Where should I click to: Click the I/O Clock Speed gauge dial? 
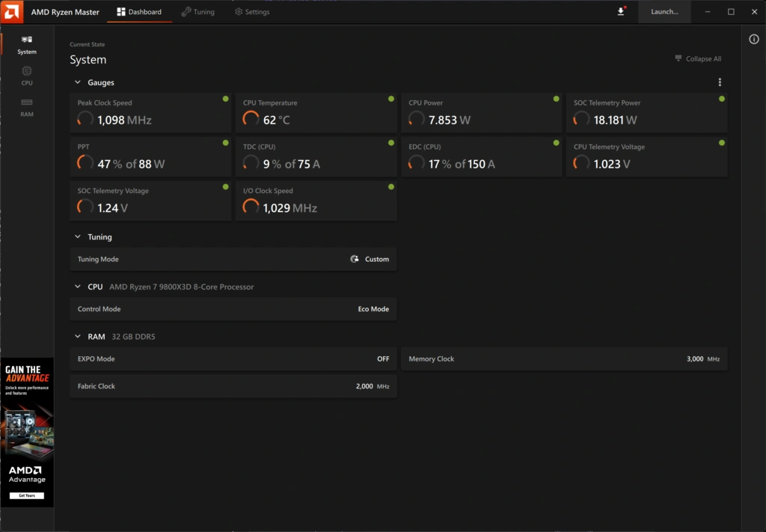251,207
